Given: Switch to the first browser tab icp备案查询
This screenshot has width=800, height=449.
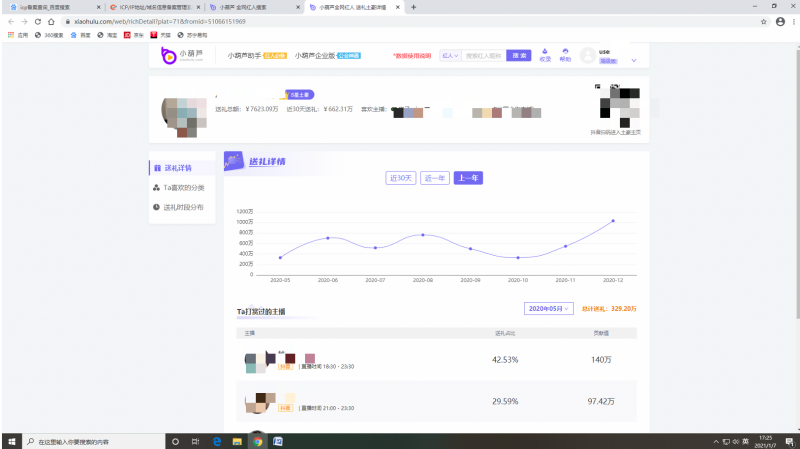Looking at the screenshot, I should coord(54,7).
